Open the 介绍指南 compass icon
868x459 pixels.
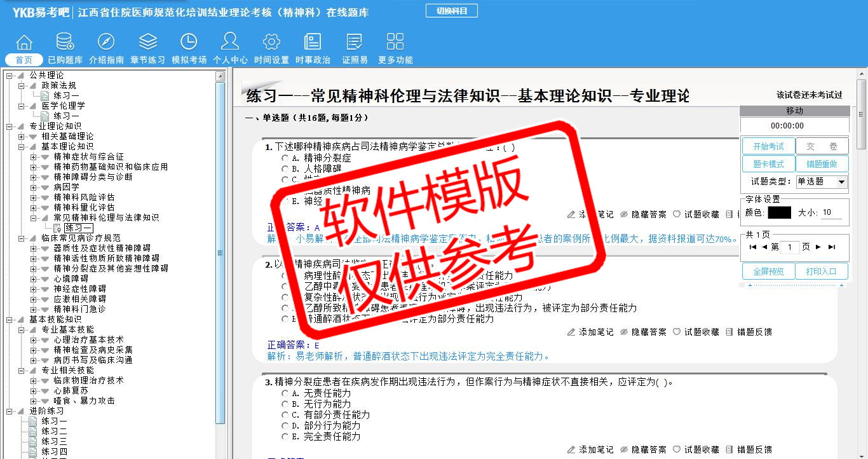click(106, 43)
